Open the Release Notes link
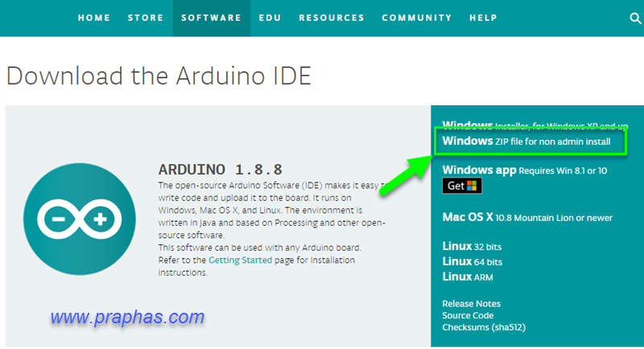 coord(472,304)
